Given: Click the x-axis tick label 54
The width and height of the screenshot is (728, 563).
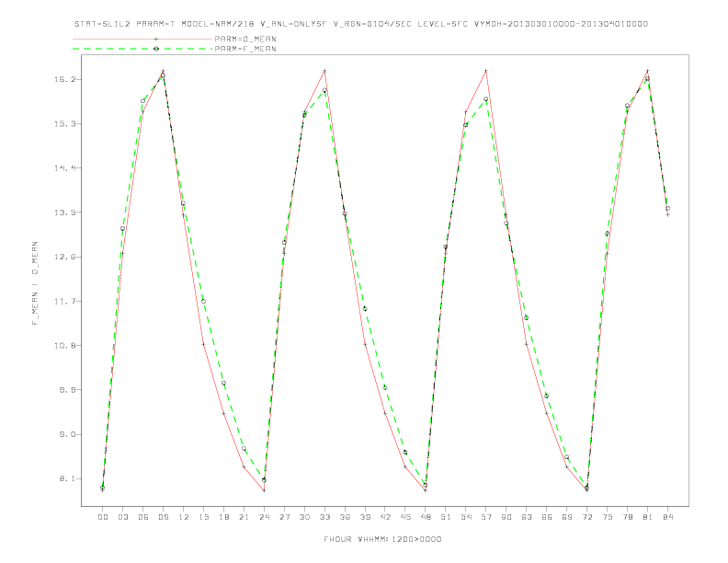Looking at the screenshot, I should pyautogui.click(x=466, y=517).
